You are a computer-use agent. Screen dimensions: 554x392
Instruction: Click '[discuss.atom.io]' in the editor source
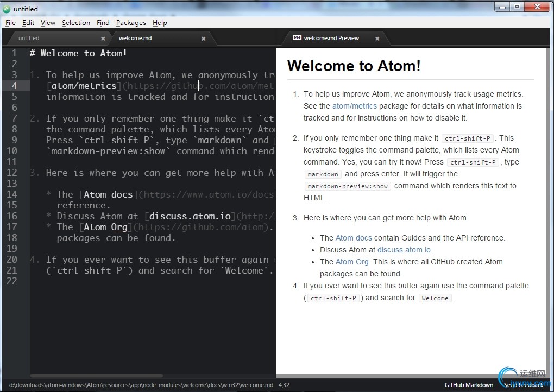tap(190, 216)
